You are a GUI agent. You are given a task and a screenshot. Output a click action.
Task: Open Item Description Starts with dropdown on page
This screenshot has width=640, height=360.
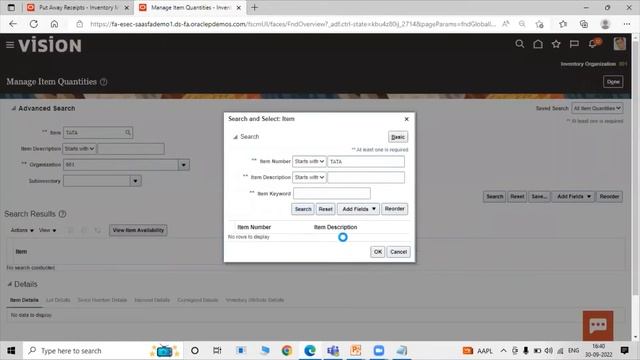coord(79,149)
